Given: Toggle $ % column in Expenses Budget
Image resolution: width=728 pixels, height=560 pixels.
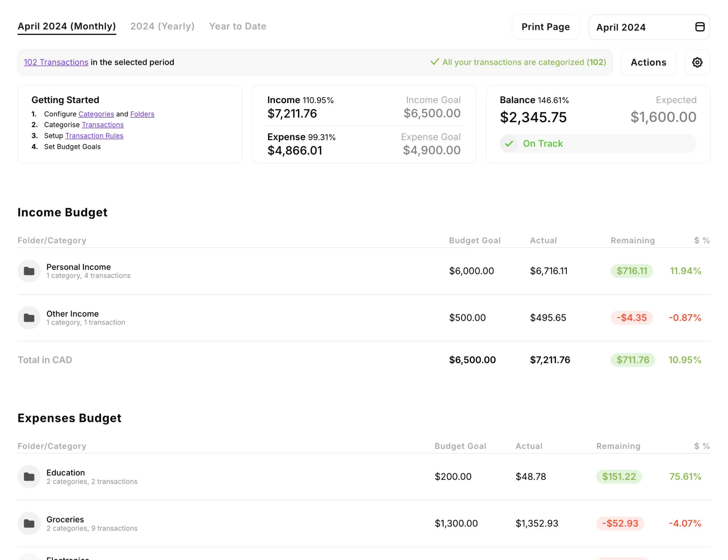Looking at the screenshot, I should point(702,446).
